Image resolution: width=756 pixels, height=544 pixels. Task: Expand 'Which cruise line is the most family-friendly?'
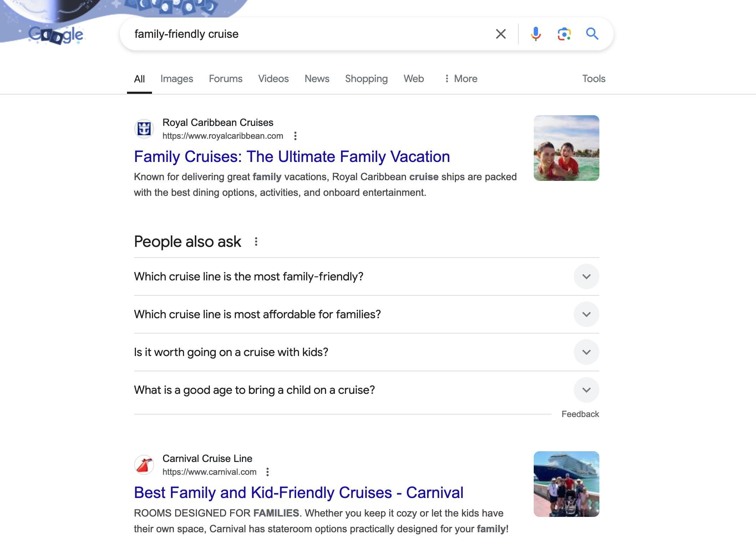pyautogui.click(x=586, y=276)
